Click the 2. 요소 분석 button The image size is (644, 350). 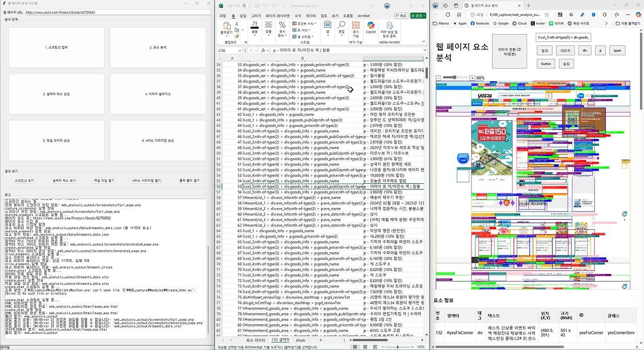158,47
